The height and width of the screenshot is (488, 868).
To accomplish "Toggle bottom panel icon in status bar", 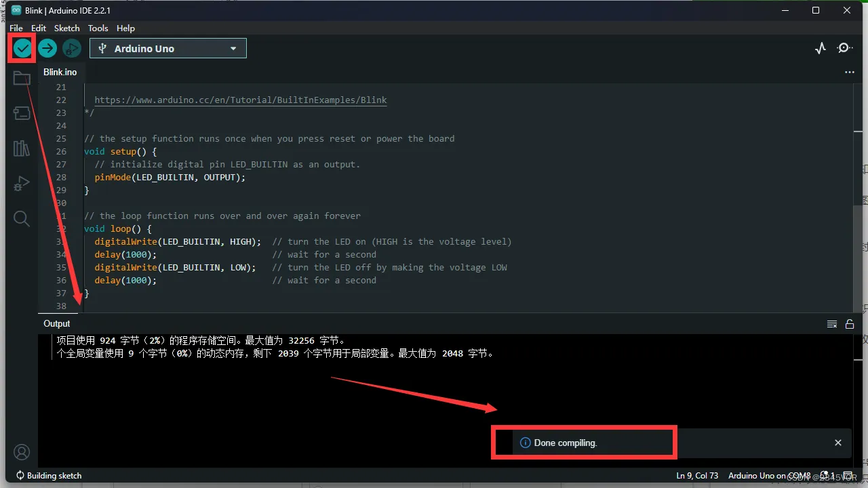I will click(848, 476).
